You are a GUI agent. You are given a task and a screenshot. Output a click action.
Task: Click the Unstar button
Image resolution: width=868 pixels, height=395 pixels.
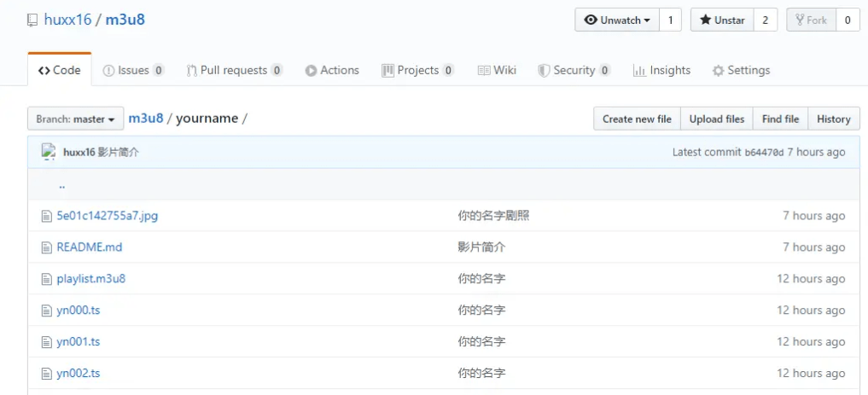722,20
